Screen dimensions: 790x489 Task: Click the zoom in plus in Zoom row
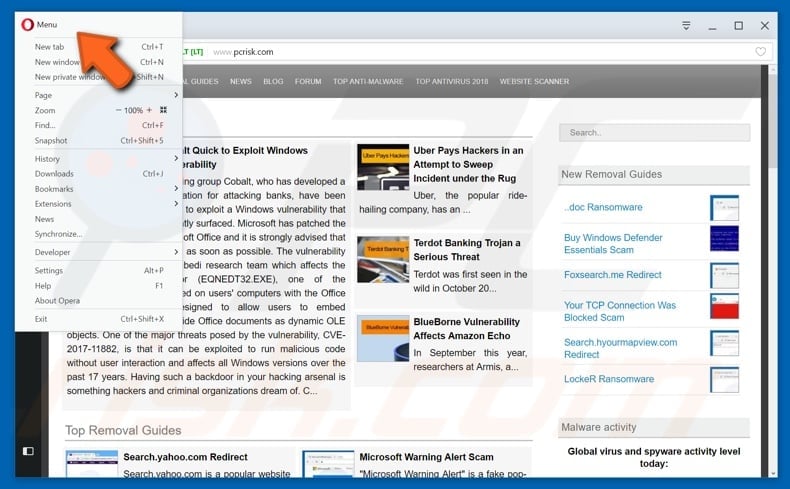tap(149, 110)
